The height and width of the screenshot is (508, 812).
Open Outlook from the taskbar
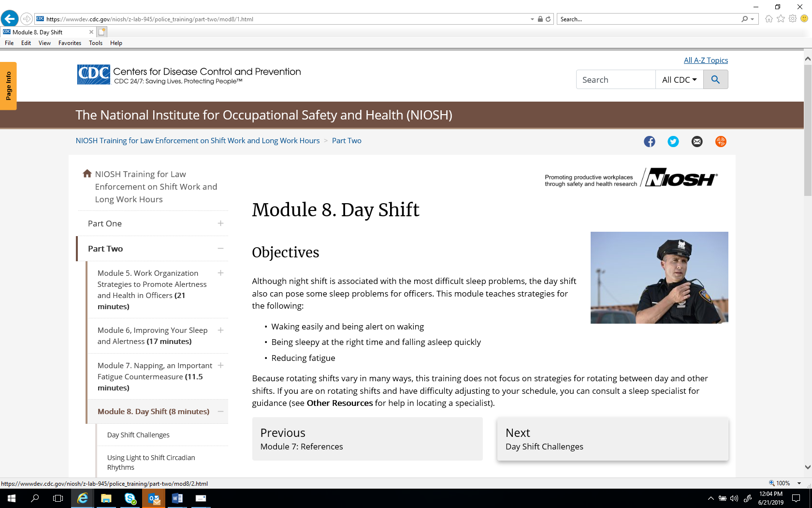point(154,498)
